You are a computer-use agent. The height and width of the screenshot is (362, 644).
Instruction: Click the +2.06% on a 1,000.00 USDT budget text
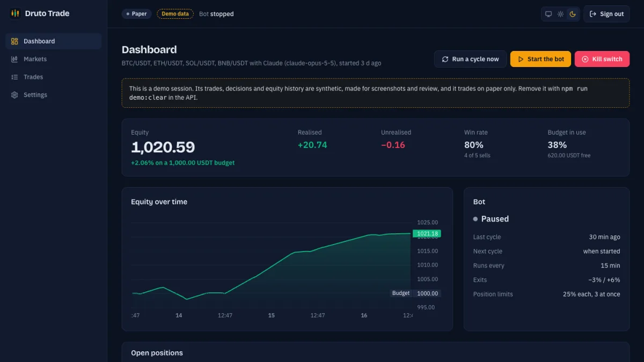pyautogui.click(x=182, y=162)
